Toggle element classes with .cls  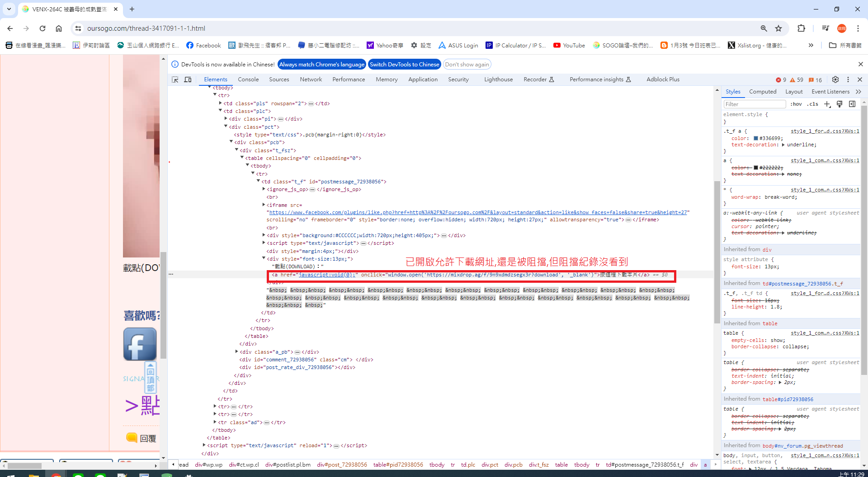click(x=812, y=103)
